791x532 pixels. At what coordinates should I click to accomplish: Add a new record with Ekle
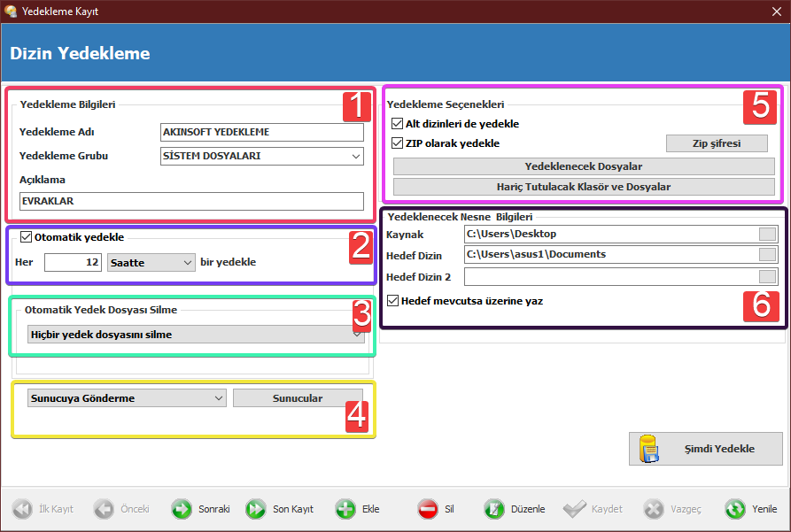click(x=357, y=509)
